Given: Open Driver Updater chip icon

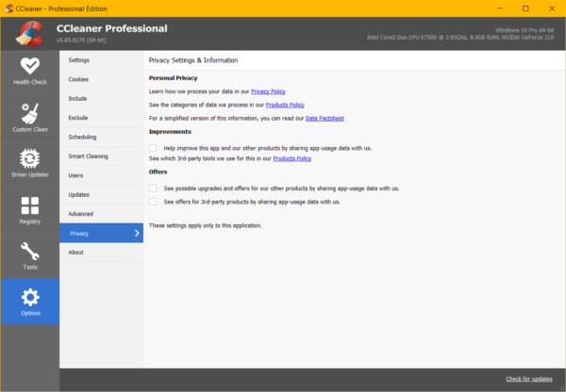Looking at the screenshot, I should click(29, 158).
